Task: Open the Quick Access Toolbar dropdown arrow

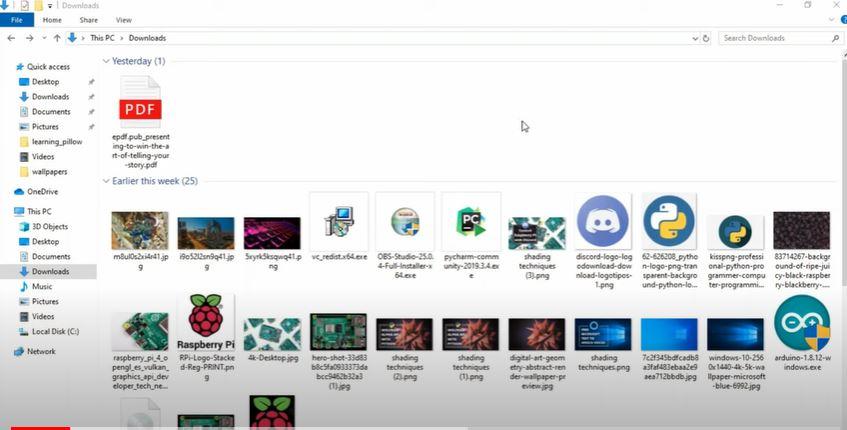Action: [50, 6]
